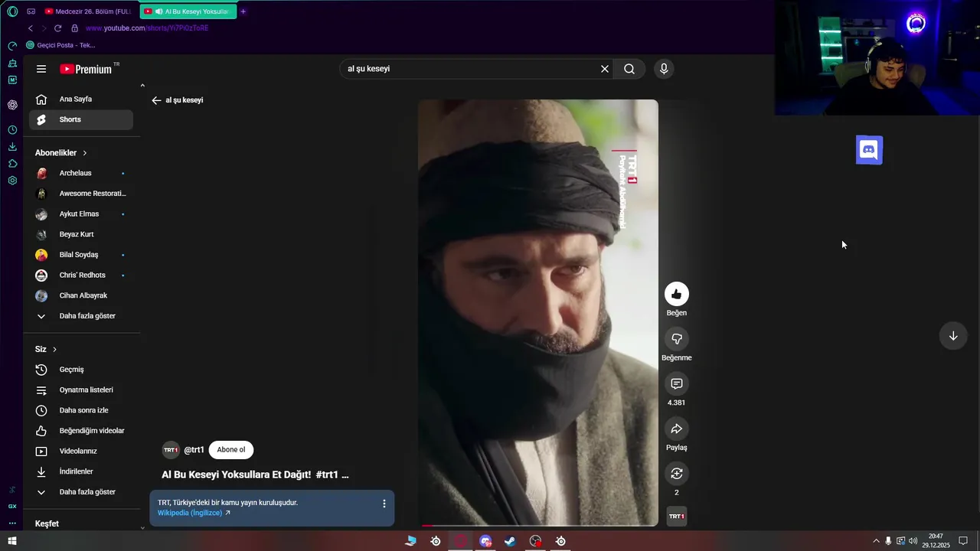Clear the search box with the X
Viewport: 980px width, 551px height.
pyautogui.click(x=605, y=69)
